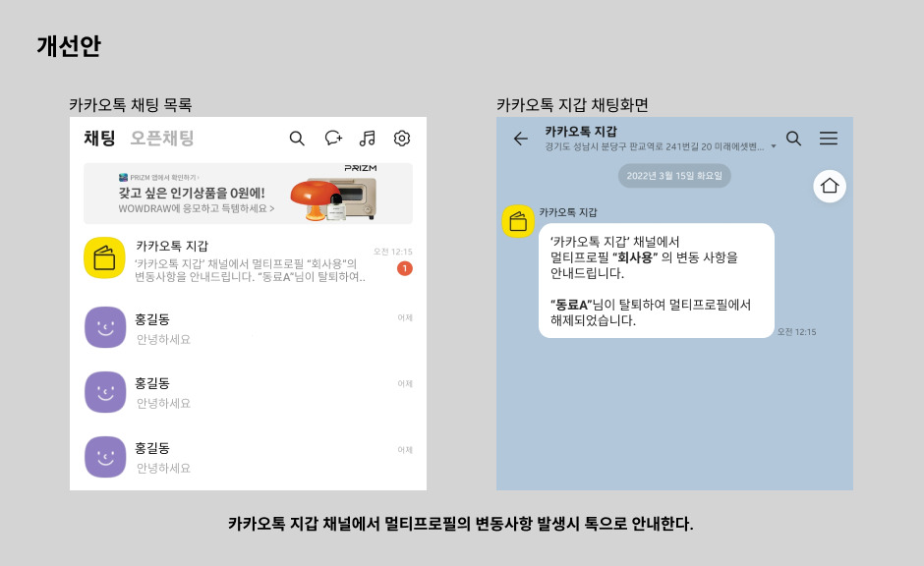Expand the address dropdown arrow under 카카오톡 지갑
The height and width of the screenshot is (566, 924).
point(774,146)
